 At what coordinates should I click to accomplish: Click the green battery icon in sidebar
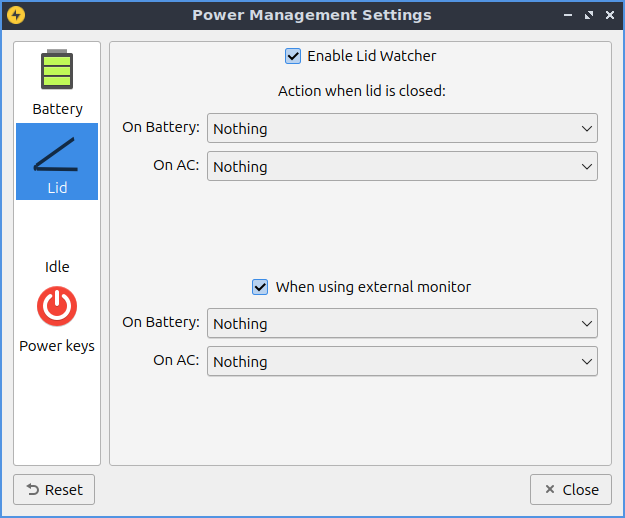pos(57,71)
